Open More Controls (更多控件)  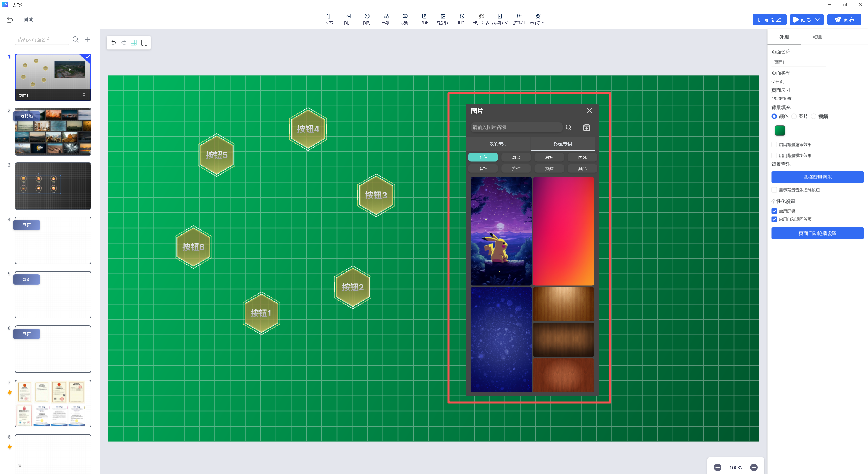coord(538,19)
